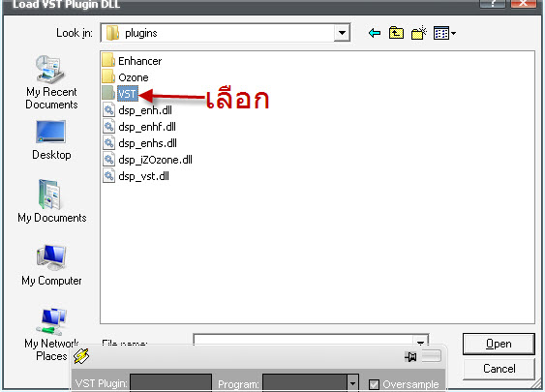Expand the Look in plugins dropdown
This screenshot has width=545, height=392.
tap(342, 33)
